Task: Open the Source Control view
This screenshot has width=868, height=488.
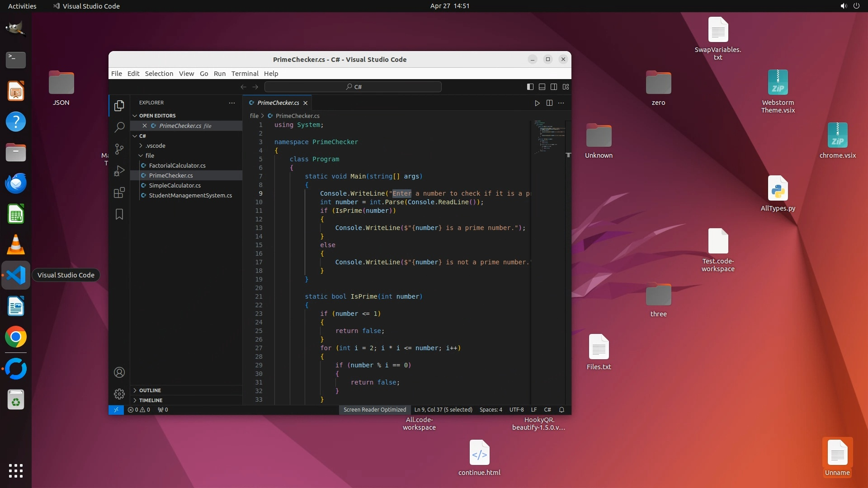Action: tap(119, 149)
